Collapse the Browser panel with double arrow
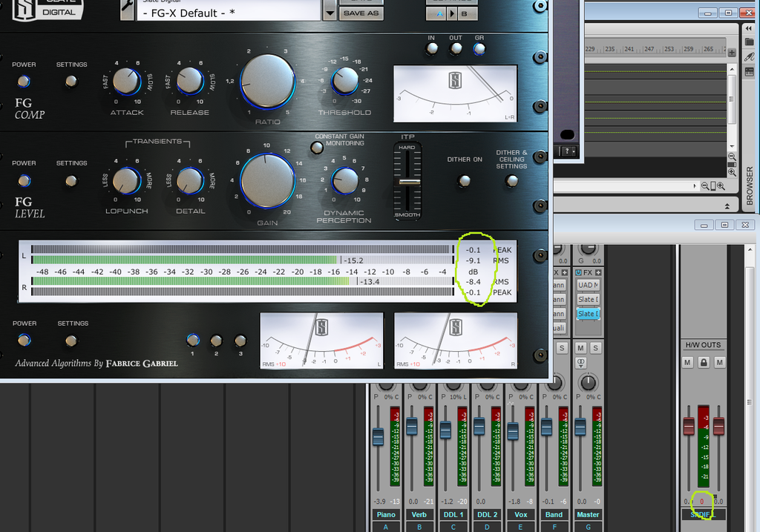 click(749, 29)
